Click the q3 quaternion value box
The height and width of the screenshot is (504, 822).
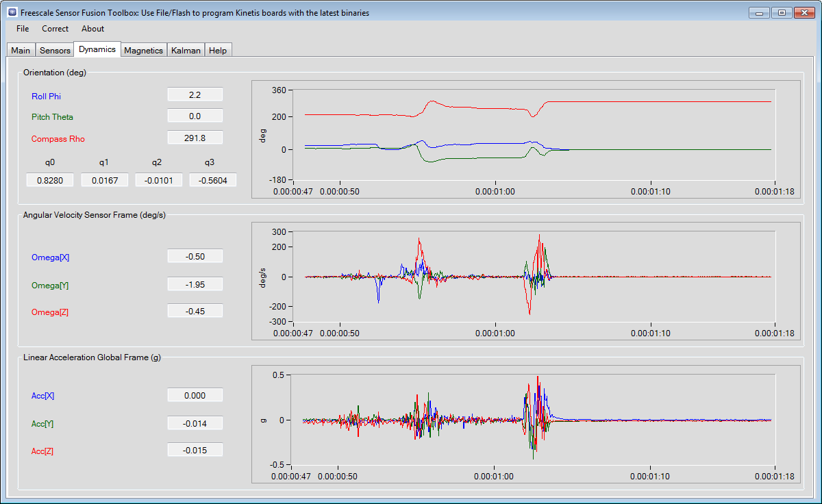click(212, 180)
